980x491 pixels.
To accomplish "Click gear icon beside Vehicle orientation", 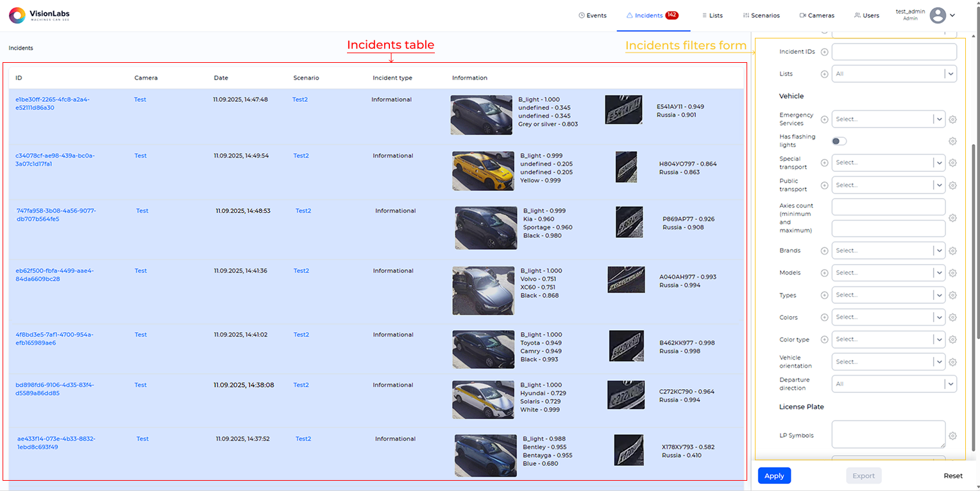I will (952, 362).
